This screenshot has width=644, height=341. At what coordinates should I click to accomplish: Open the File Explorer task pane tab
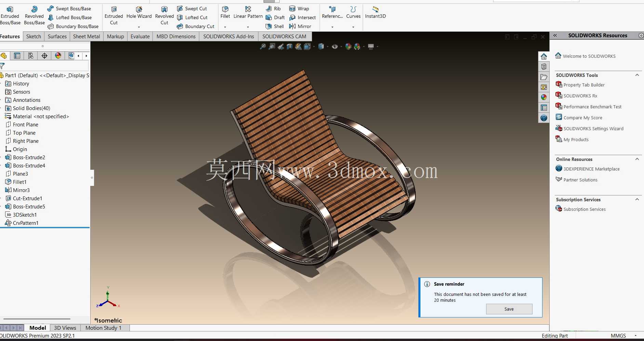tap(544, 77)
